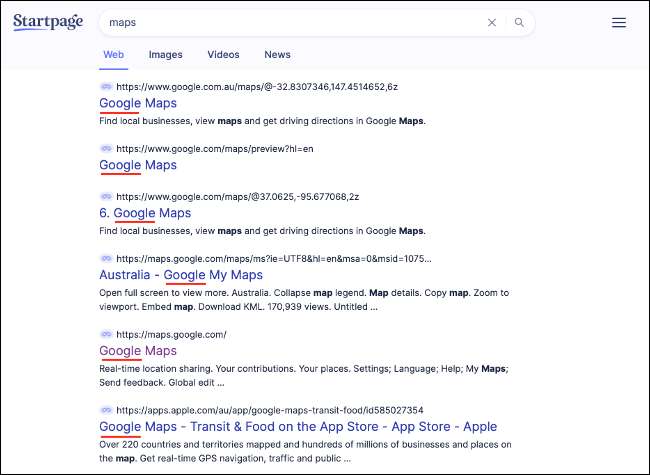
Task: Open the hamburger menu
Action: click(x=619, y=22)
